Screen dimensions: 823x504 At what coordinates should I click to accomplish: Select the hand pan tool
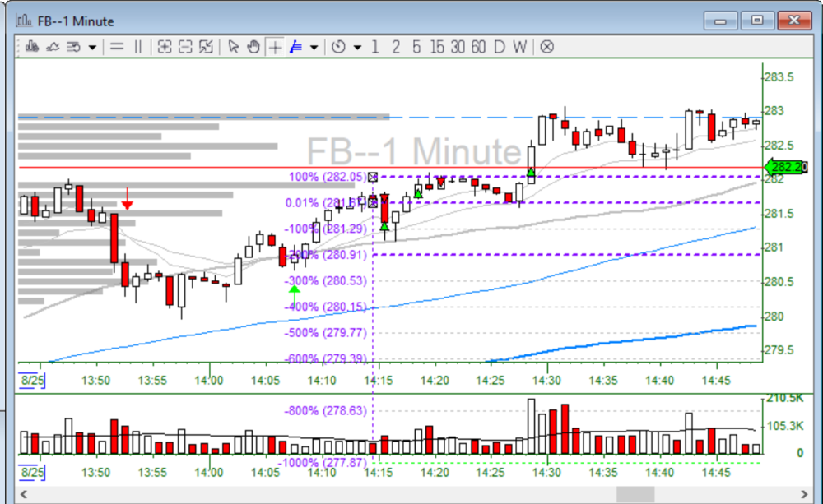point(253,47)
